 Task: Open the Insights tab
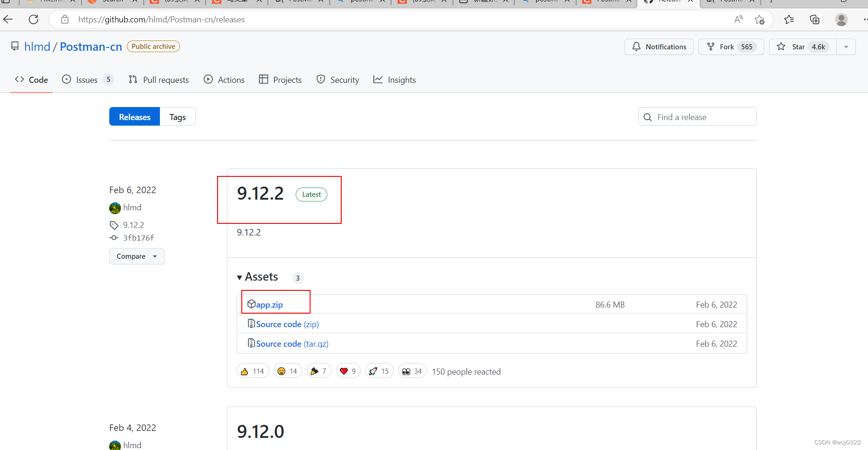pos(395,80)
